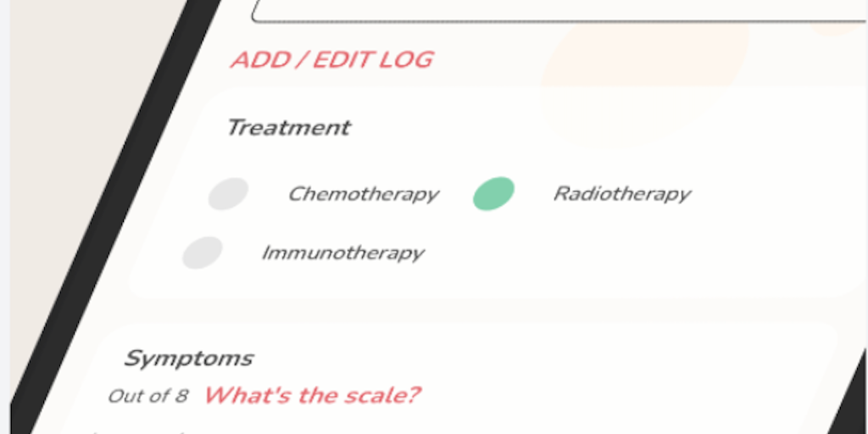Select the Chemotherapy treatment toggle
Viewport: 868px width, 434px height.
pyautogui.click(x=229, y=193)
